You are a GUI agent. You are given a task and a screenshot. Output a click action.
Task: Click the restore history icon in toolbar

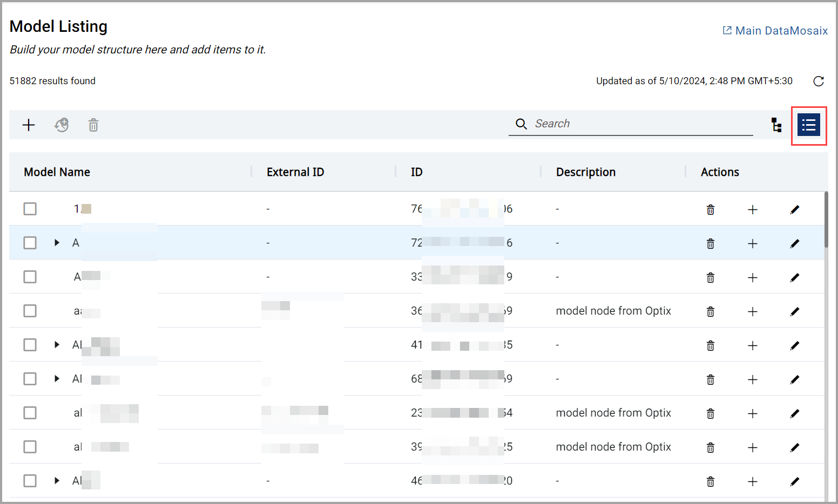pos(62,125)
